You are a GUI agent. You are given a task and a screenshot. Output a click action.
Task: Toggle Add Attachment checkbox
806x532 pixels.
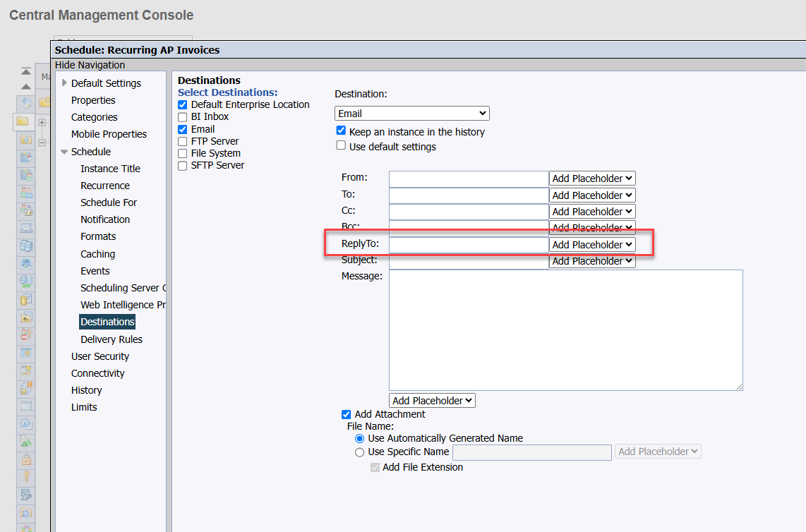[347, 414]
